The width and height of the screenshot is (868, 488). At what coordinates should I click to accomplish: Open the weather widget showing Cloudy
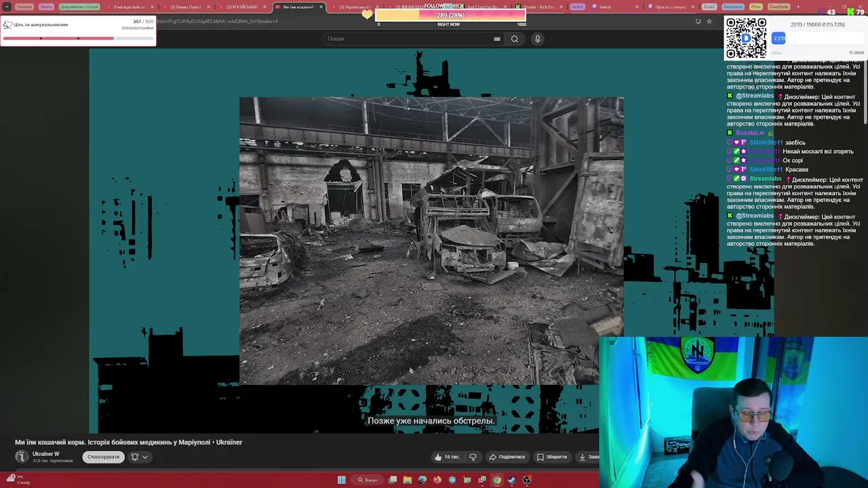coord(19,480)
